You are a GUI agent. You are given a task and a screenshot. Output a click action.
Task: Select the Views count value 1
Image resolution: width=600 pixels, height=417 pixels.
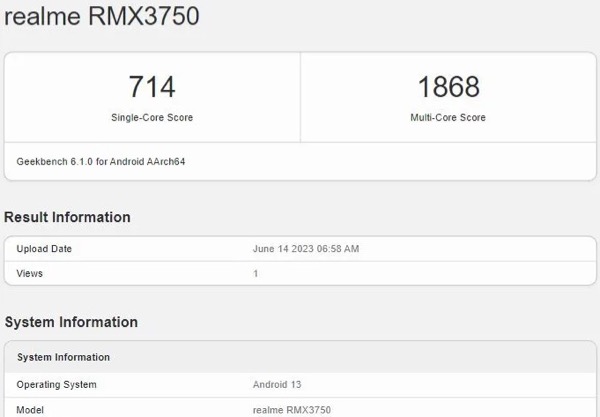pyautogui.click(x=255, y=274)
